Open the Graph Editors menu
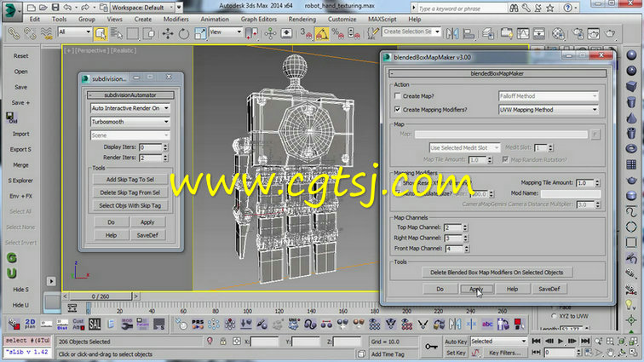Screen dimensions: 644x362 259,20
